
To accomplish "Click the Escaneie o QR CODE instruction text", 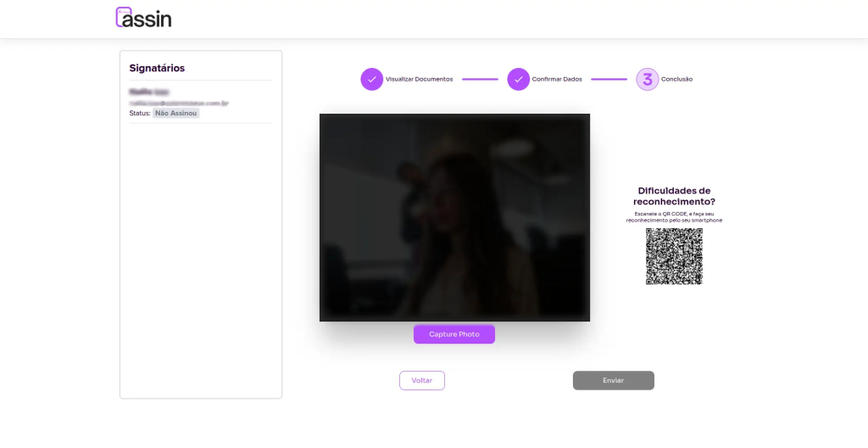I will click(x=674, y=217).
